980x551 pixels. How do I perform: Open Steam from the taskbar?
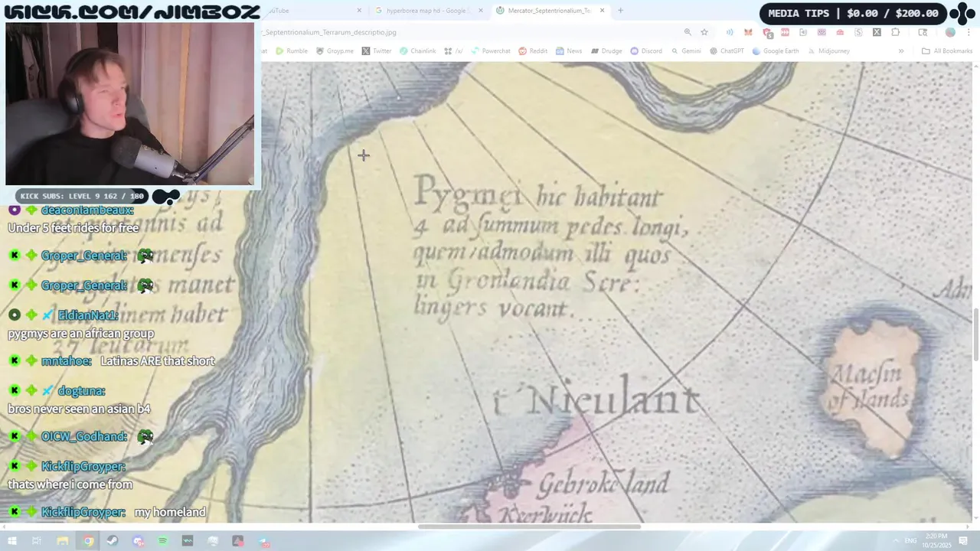[x=113, y=541]
